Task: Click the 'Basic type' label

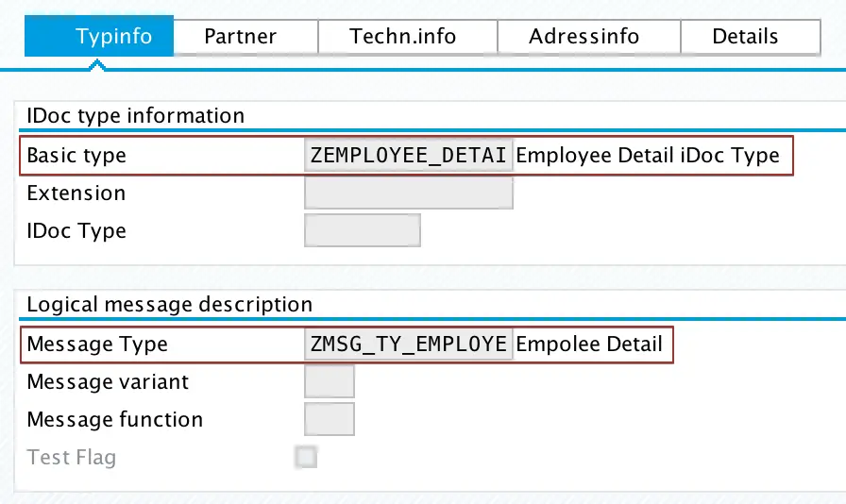Action: [76, 156]
